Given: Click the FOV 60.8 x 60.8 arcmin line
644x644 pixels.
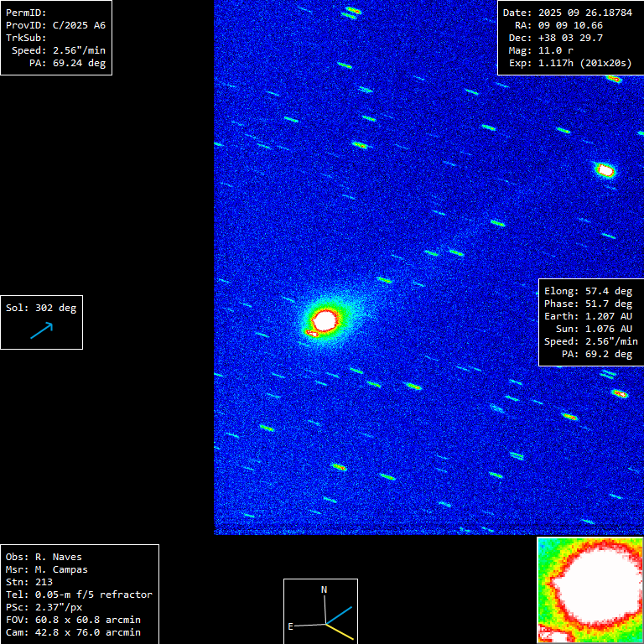Looking at the screenshot, I should point(73,620).
